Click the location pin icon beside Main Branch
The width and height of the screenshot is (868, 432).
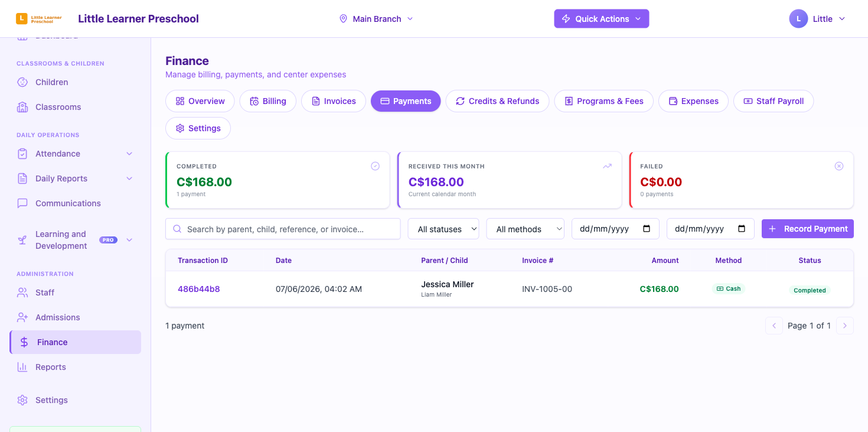343,19
